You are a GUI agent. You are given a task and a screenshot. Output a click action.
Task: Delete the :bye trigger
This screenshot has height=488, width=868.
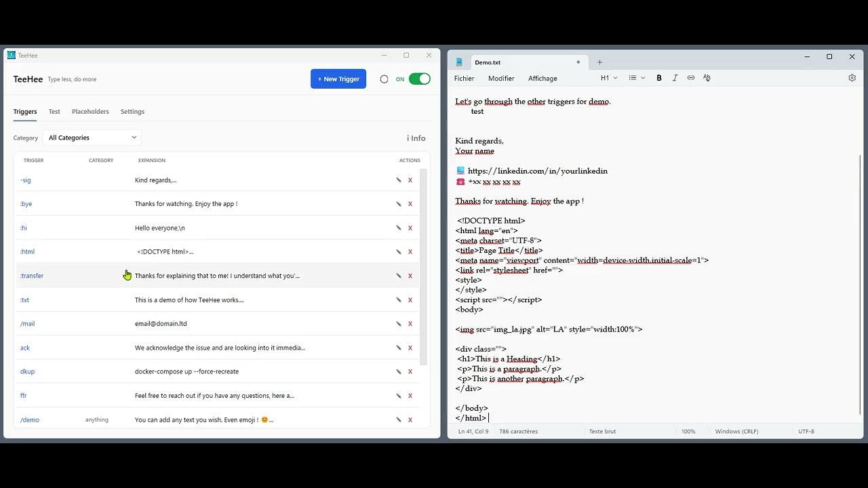click(x=410, y=204)
